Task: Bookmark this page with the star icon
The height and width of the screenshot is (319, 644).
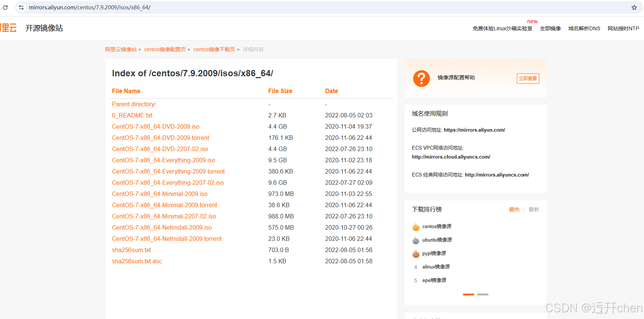Action: pos(634,7)
